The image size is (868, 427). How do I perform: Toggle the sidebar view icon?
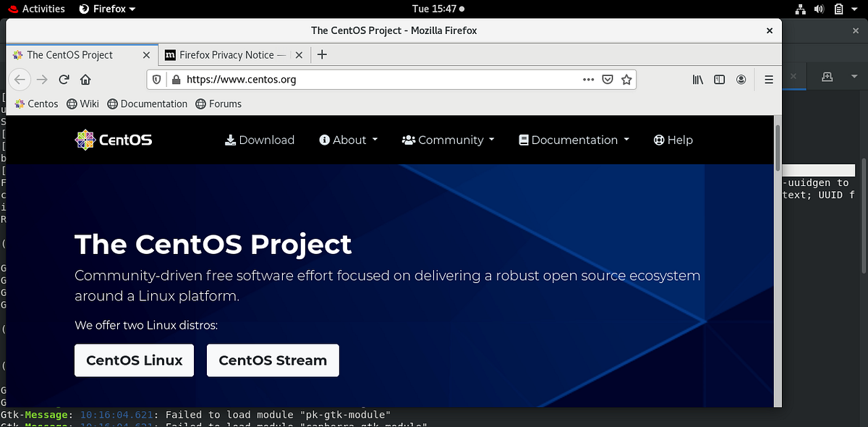click(719, 80)
